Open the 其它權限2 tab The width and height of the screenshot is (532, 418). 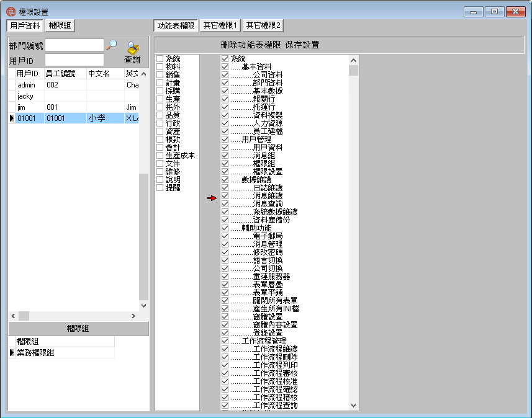pos(263,25)
